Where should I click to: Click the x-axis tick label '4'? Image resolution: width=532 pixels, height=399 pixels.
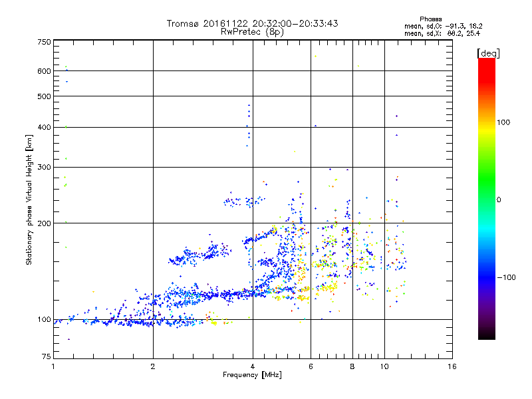point(253,366)
